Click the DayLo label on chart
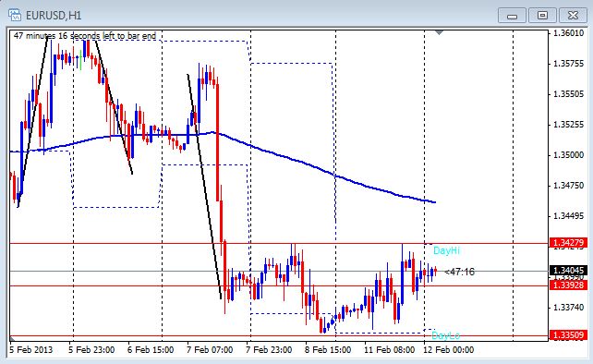The height and width of the screenshot is (364, 593). click(x=445, y=335)
